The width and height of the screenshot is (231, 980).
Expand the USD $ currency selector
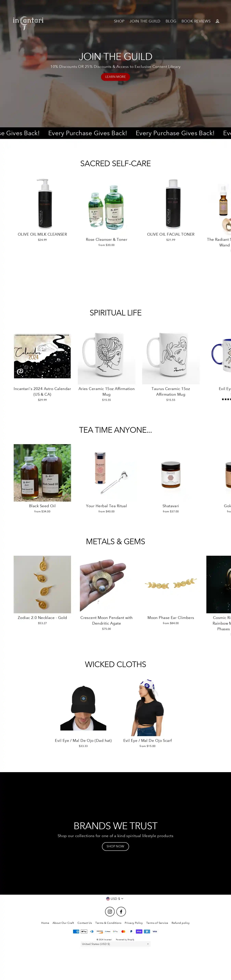pos(115,899)
